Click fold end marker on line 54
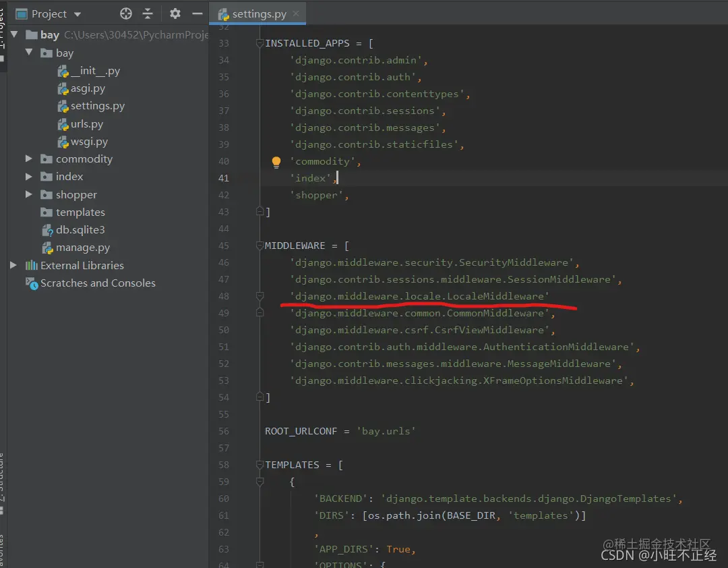 [x=260, y=397]
